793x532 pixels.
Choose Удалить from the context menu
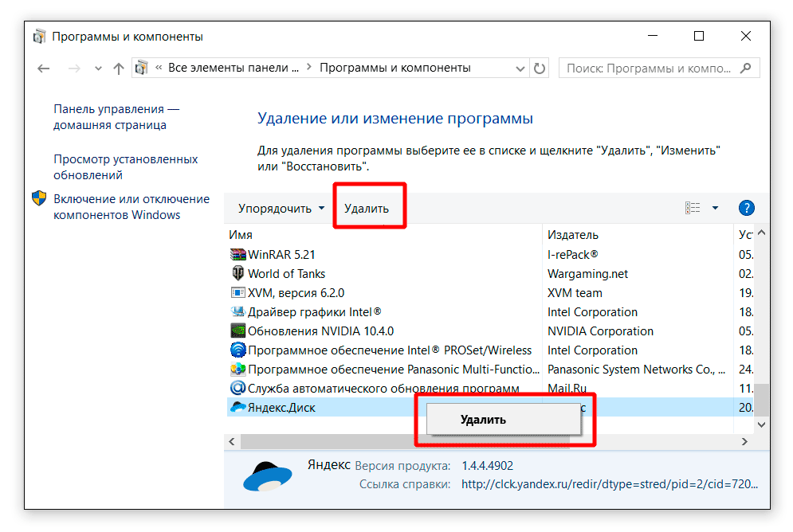pyautogui.click(x=483, y=420)
